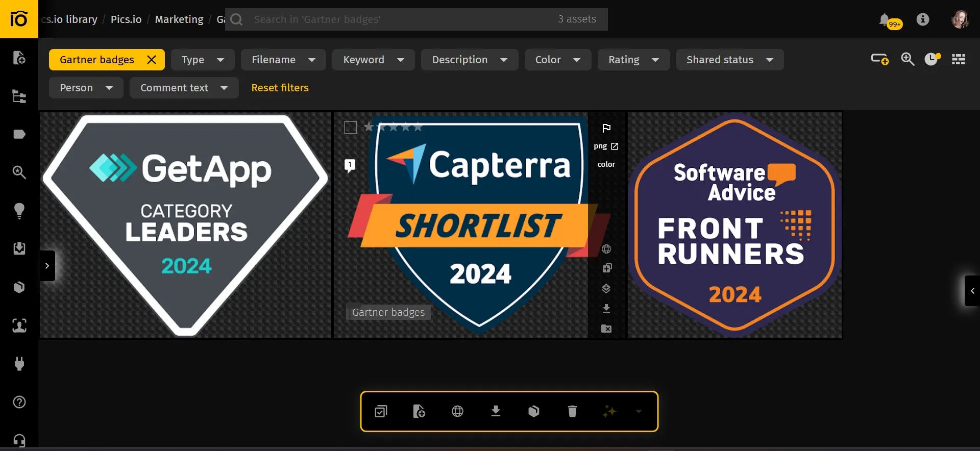Expand the left panel arrow

47,266
